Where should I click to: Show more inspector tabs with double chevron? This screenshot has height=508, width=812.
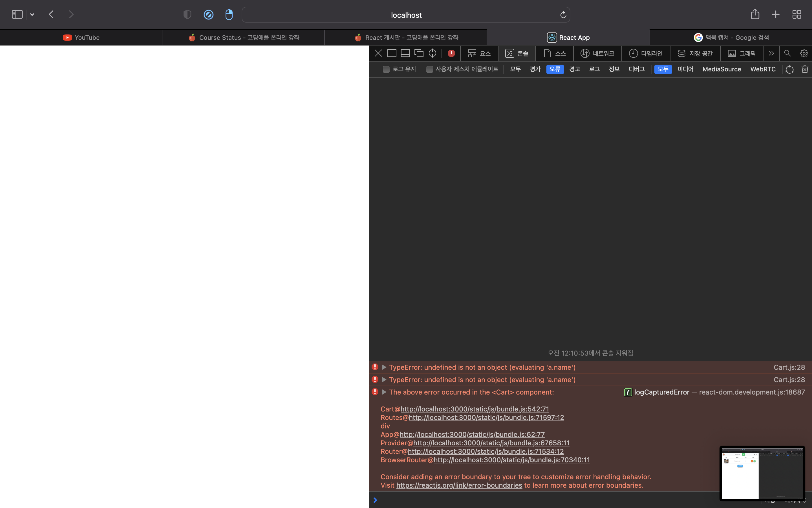click(771, 53)
